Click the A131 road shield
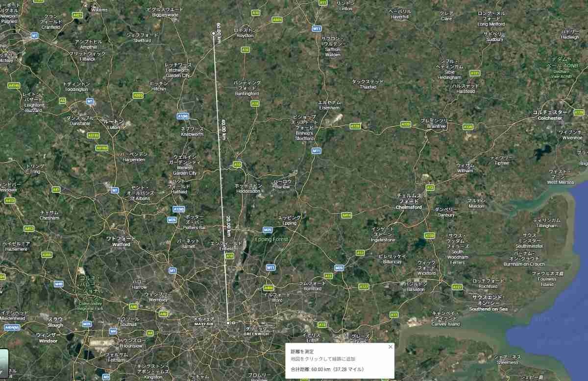This screenshot has height=381, width=588. (474, 73)
